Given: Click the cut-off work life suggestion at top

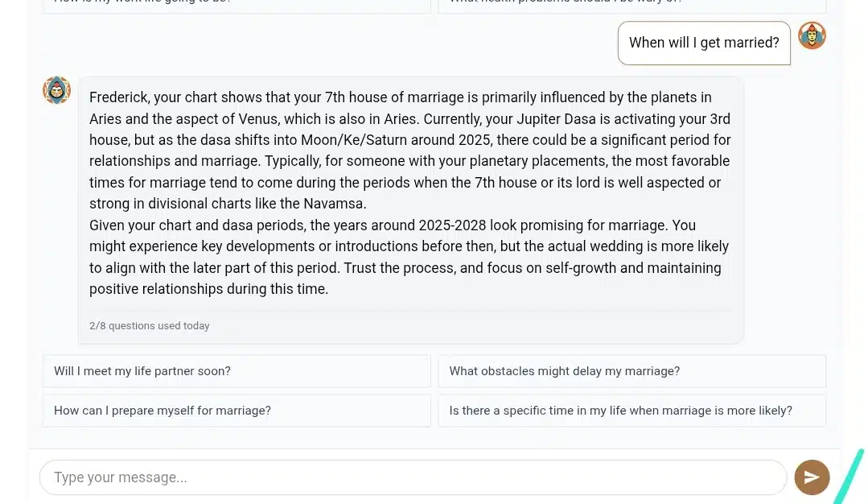Looking at the screenshot, I should coord(237,4).
